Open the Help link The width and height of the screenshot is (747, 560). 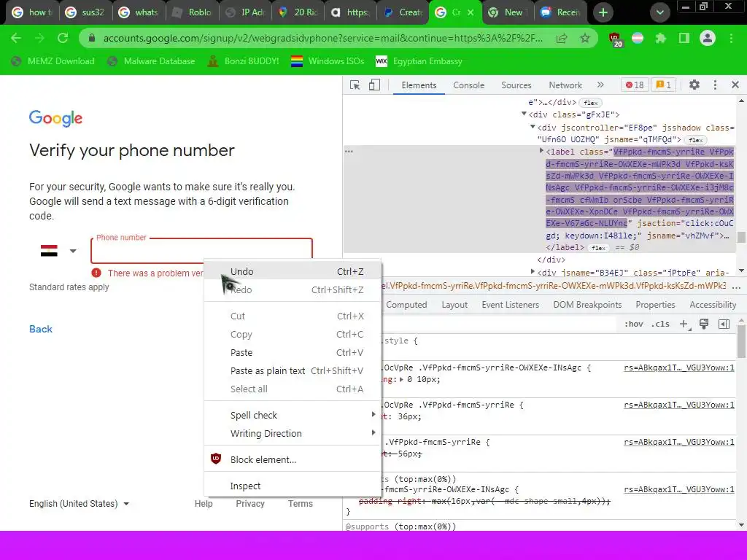204,504
